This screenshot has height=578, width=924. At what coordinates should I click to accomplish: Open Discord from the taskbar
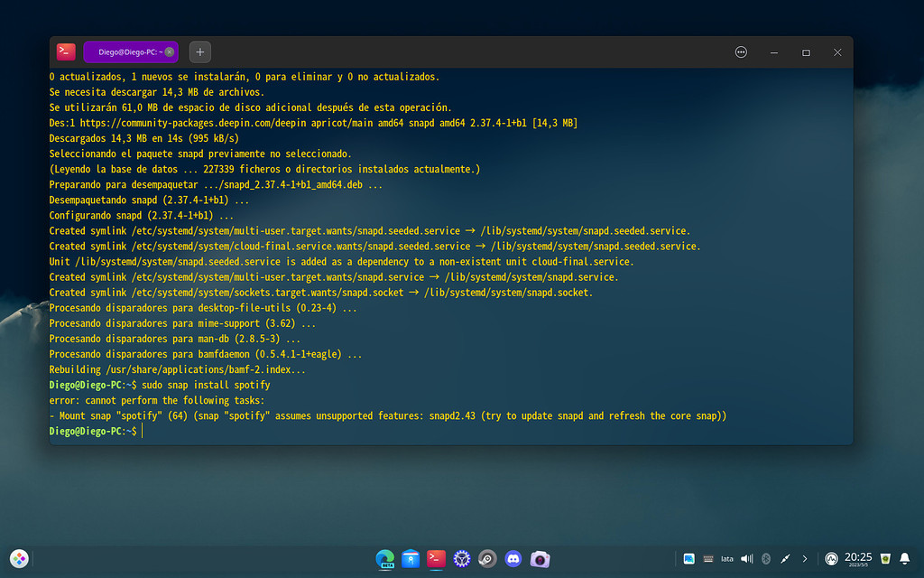pos(512,558)
